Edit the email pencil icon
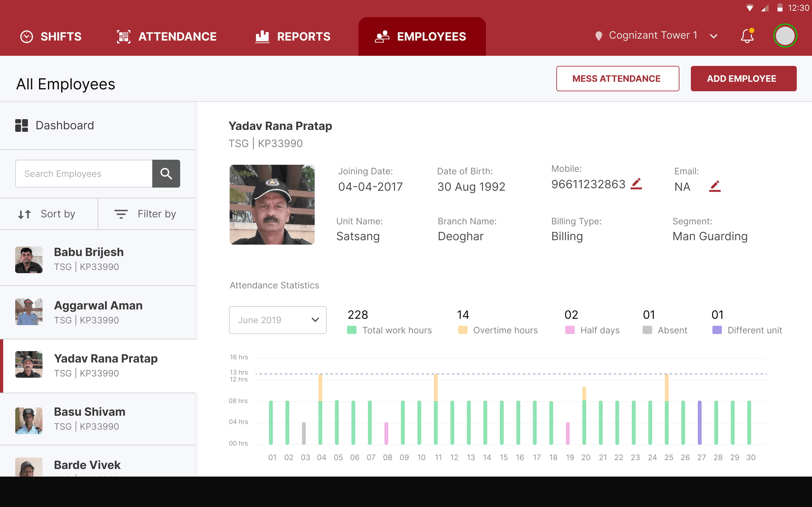Image resolution: width=812 pixels, height=507 pixels. click(715, 186)
